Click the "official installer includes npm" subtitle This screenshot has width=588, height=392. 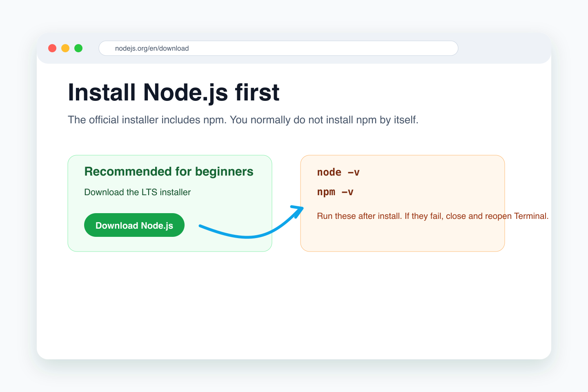(x=243, y=120)
